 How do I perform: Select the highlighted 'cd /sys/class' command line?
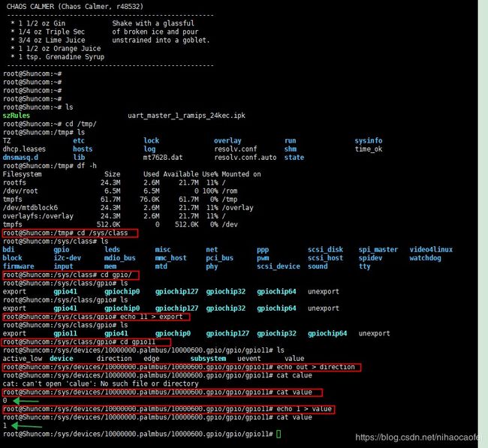click(70, 233)
